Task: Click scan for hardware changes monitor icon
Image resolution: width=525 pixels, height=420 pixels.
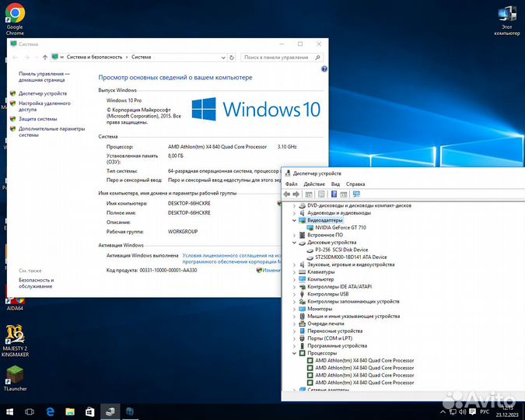Action: coord(356,194)
